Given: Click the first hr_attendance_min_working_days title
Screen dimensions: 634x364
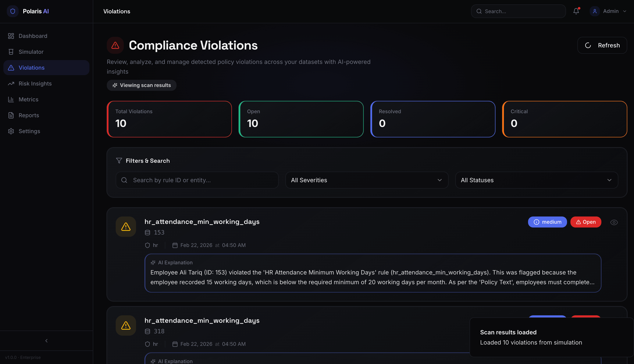Looking at the screenshot, I should click(x=202, y=222).
